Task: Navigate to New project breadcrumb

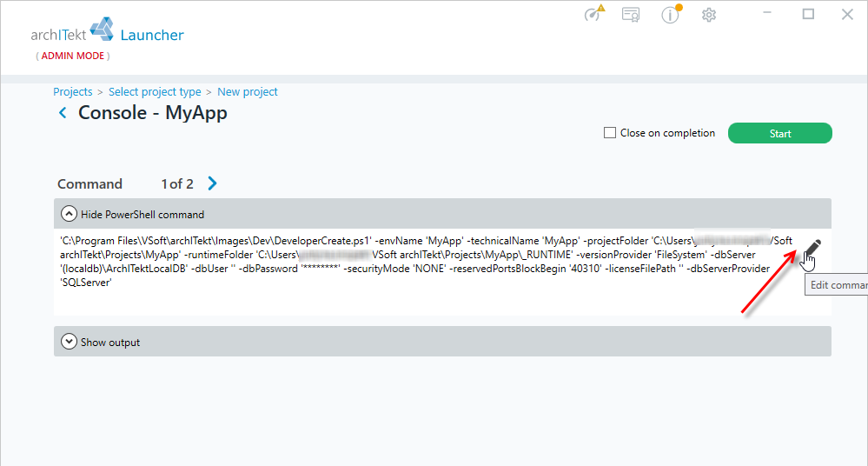Action: [247, 92]
